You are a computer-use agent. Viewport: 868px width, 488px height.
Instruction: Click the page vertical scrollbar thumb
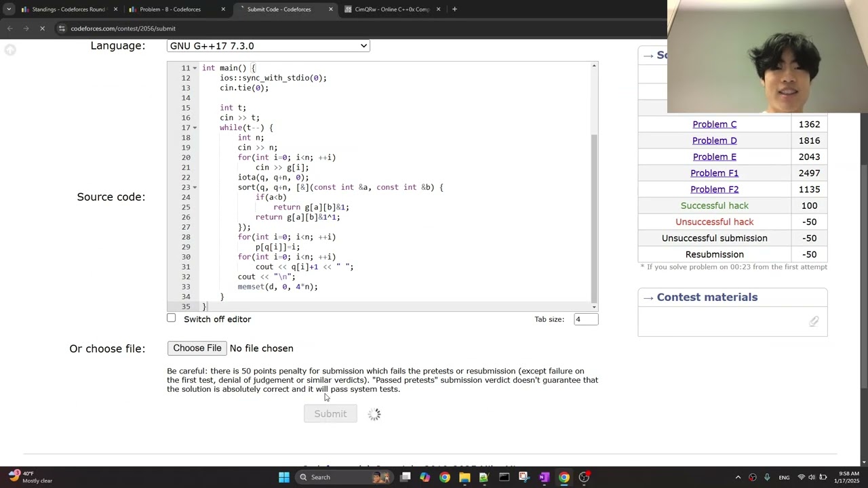tap(864, 277)
